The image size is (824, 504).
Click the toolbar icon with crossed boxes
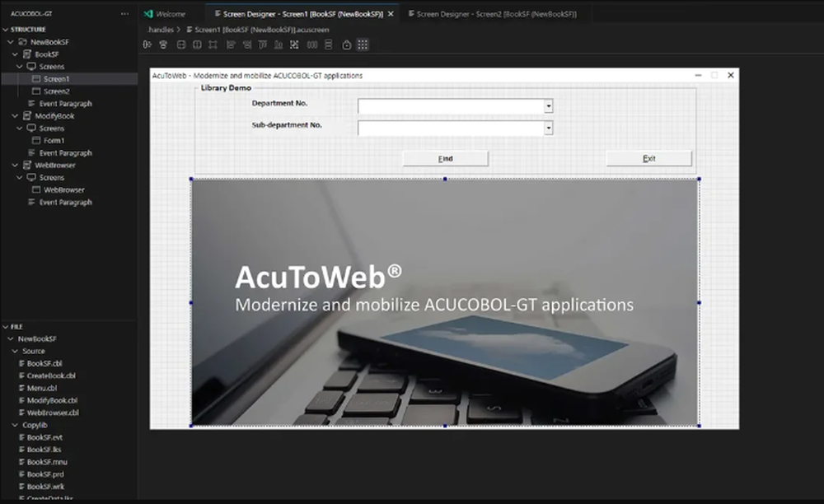click(x=294, y=44)
